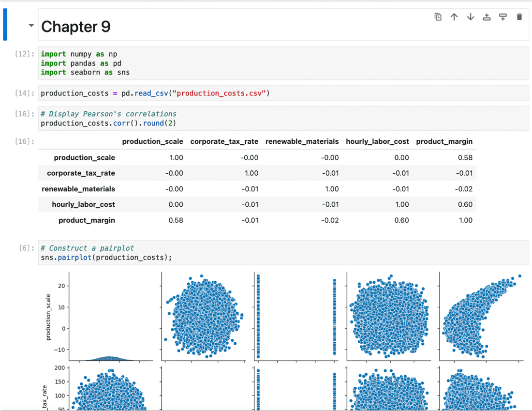Image resolution: width=532 pixels, height=411 pixels.
Task: Click 0.58 in the production_scale row
Action: click(x=465, y=158)
